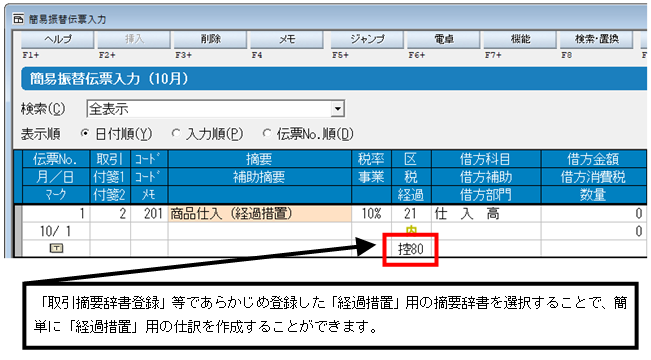651x360 pixels.
Task: Click the 税率 column header
Action: tap(371, 159)
